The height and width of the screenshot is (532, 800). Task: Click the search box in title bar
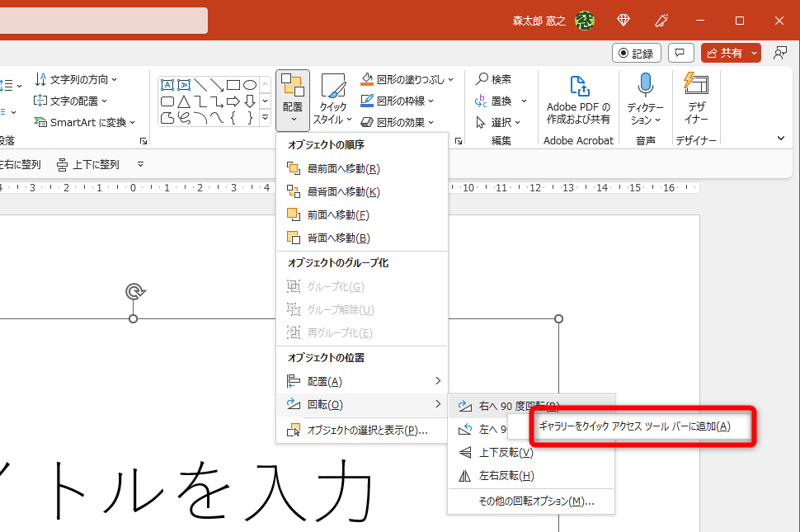(104, 21)
